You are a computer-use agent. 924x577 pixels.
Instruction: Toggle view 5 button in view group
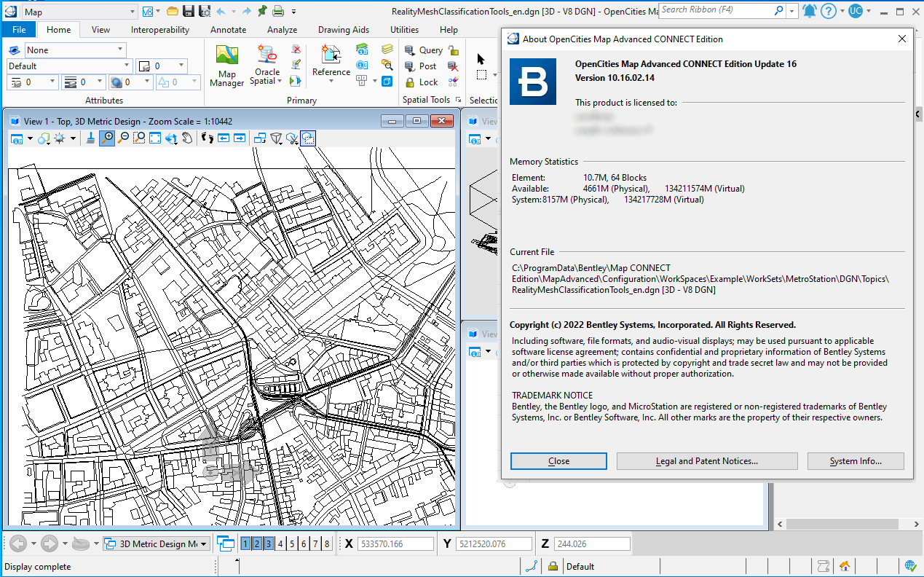[x=292, y=543]
